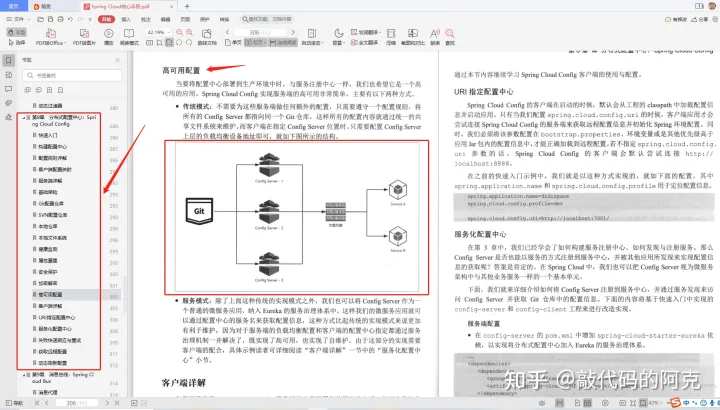Toggle 导航 navigation pane in status bar
The width and height of the screenshot is (720, 410).
click(14, 403)
